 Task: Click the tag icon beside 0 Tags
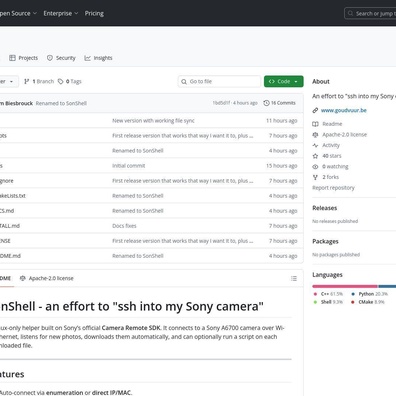click(x=61, y=81)
